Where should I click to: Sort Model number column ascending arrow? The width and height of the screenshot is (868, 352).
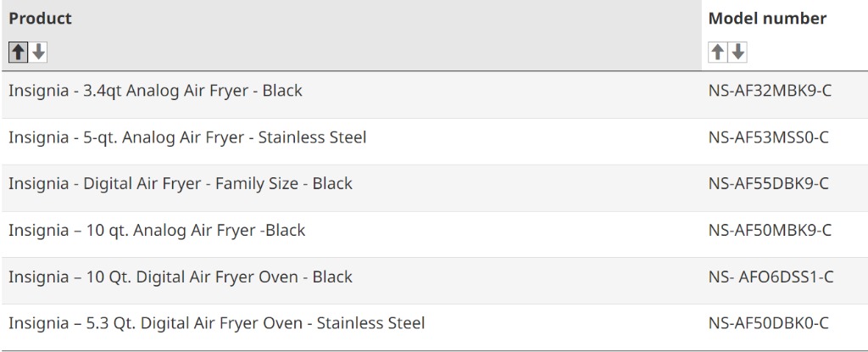[718, 52]
